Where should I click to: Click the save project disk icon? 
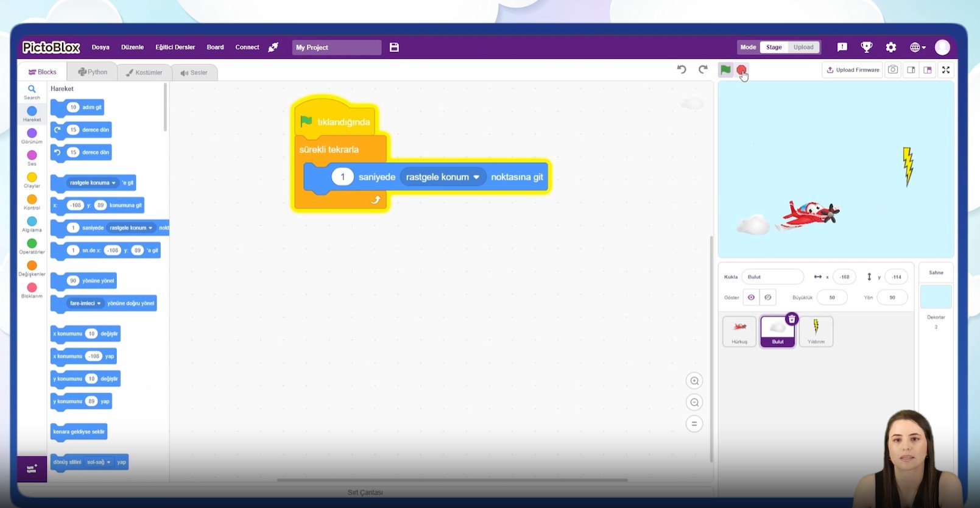pos(394,48)
